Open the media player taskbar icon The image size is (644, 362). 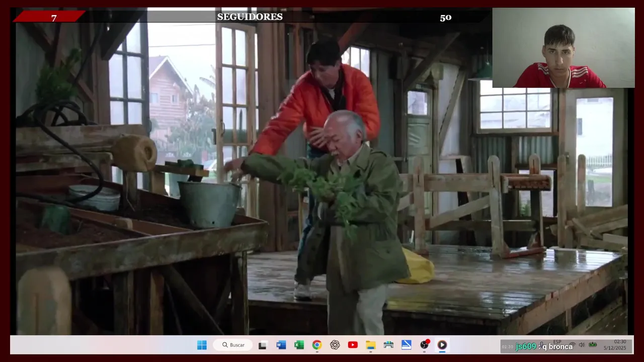(442, 345)
